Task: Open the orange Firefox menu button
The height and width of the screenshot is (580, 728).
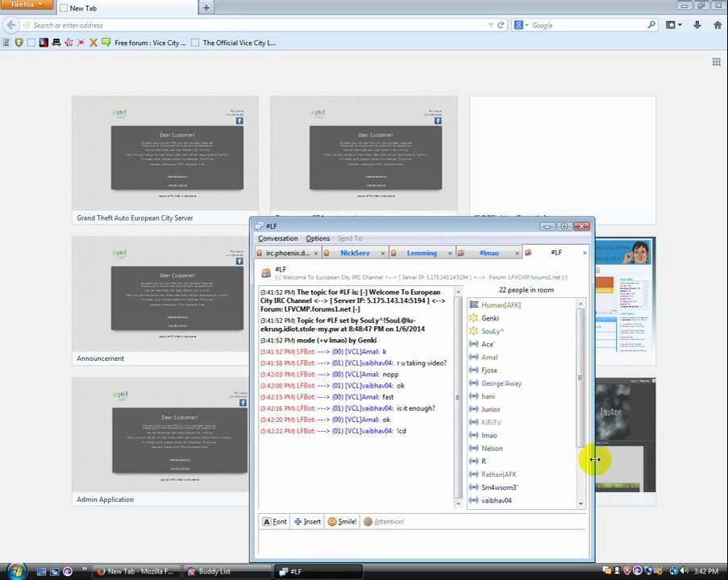Action: (x=27, y=5)
